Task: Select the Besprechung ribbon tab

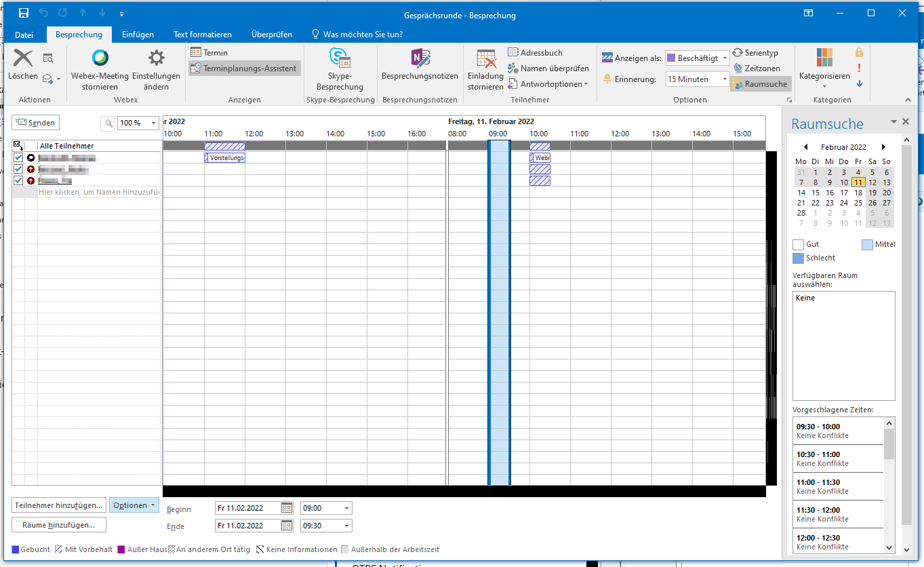Action: [79, 35]
